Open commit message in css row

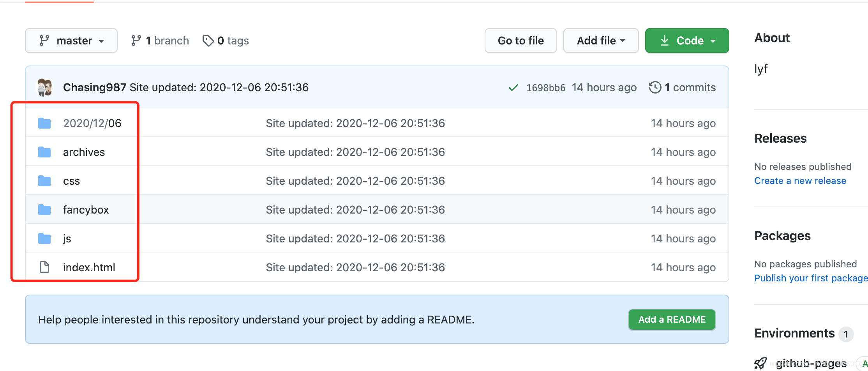coord(355,181)
